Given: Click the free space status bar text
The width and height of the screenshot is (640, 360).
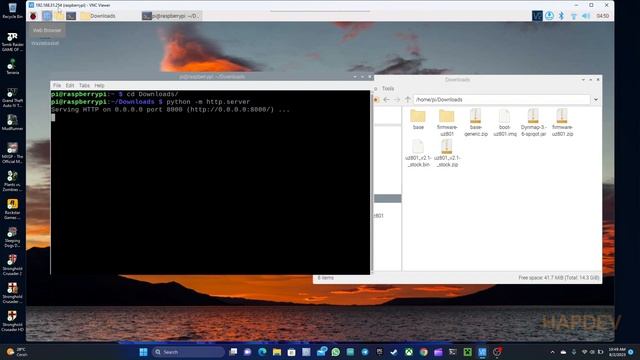Looking at the screenshot, I should [558, 278].
